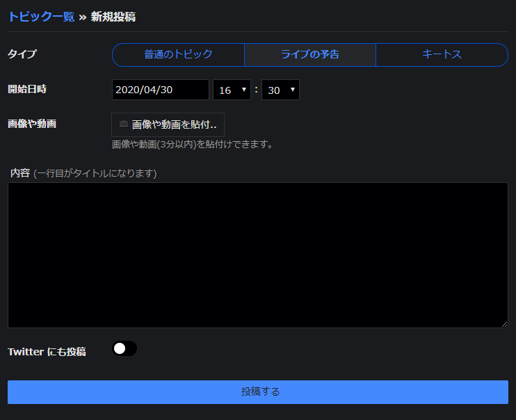
Task: Select the 普通のトピック type tab
Action: pyautogui.click(x=178, y=55)
